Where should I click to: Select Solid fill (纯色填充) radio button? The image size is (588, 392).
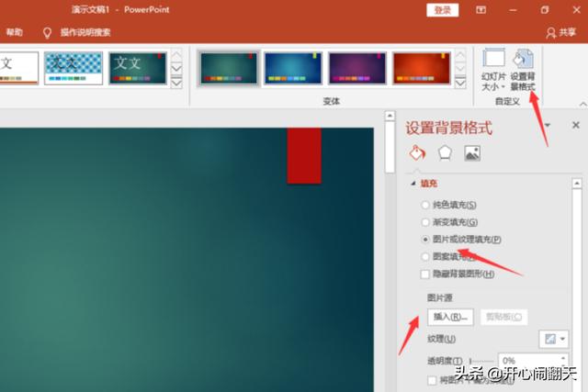pyautogui.click(x=424, y=205)
